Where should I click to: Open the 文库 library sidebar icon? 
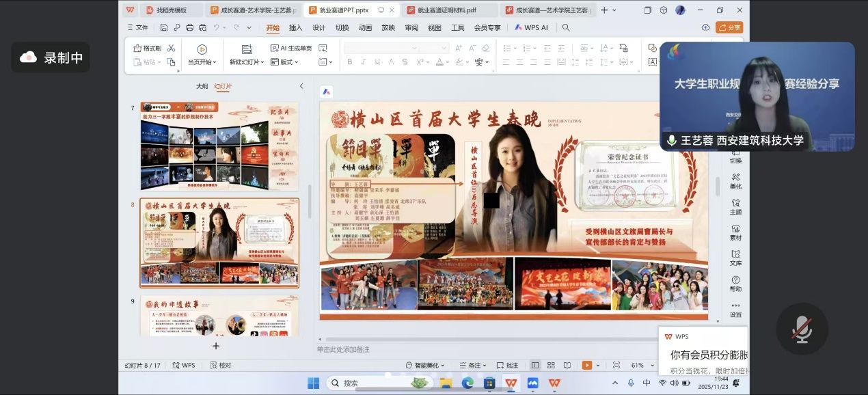click(735, 258)
